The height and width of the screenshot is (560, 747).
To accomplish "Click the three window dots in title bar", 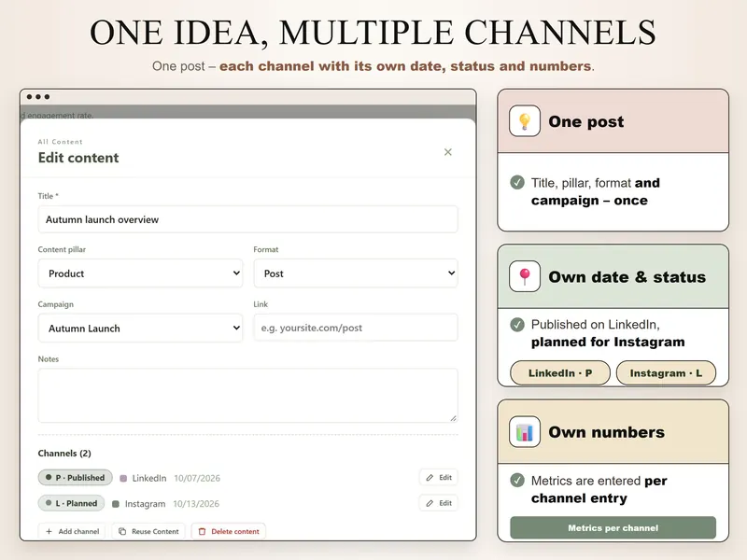I will pos(38,97).
